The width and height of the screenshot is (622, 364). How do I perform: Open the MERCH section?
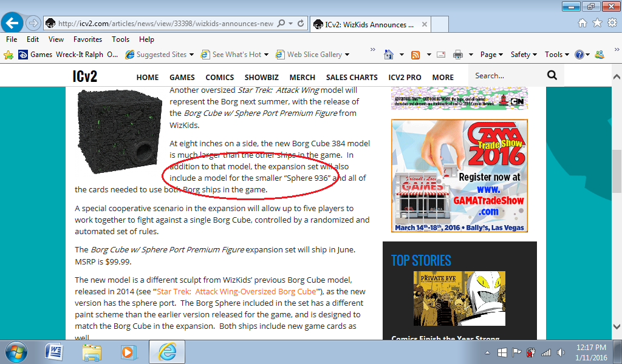pos(302,78)
